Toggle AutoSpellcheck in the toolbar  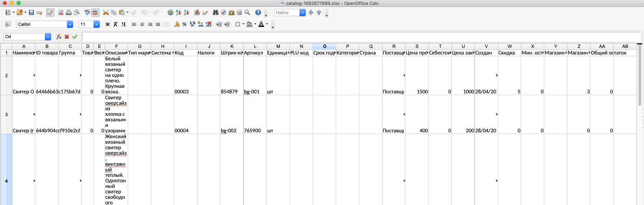[95, 13]
